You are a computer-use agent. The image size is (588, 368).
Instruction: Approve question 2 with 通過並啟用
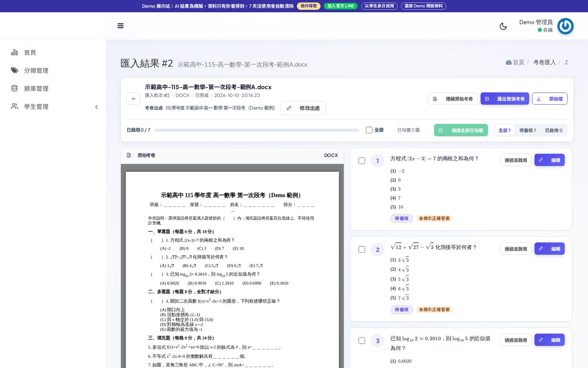coord(516,249)
